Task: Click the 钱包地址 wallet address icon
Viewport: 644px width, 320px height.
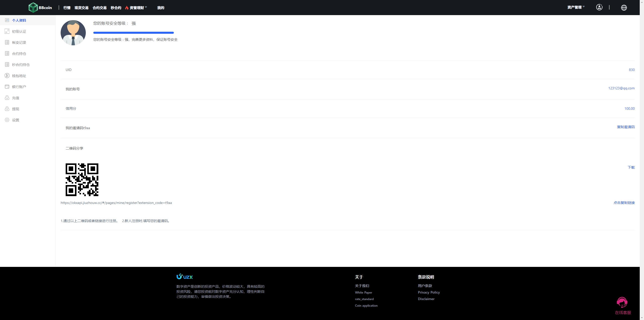Action: (7, 76)
